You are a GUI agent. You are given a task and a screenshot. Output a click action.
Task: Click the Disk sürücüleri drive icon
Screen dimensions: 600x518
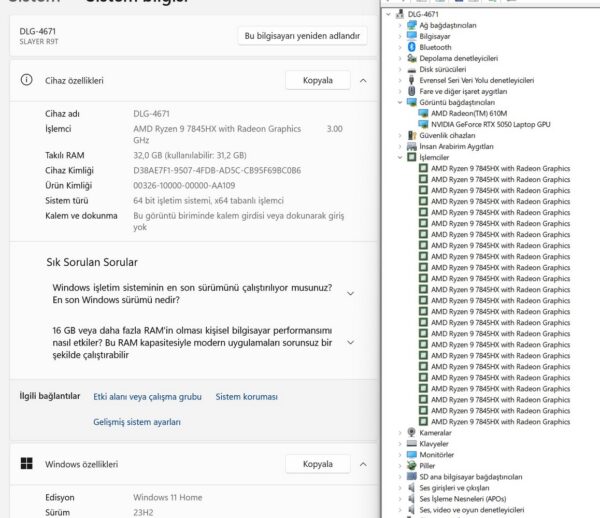click(411, 69)
